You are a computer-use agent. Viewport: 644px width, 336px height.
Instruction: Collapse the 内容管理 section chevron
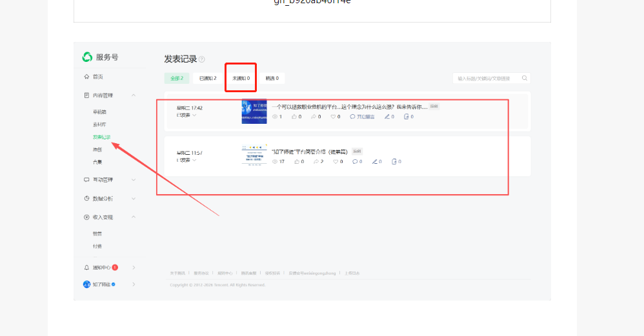click(x=134, y=95)
